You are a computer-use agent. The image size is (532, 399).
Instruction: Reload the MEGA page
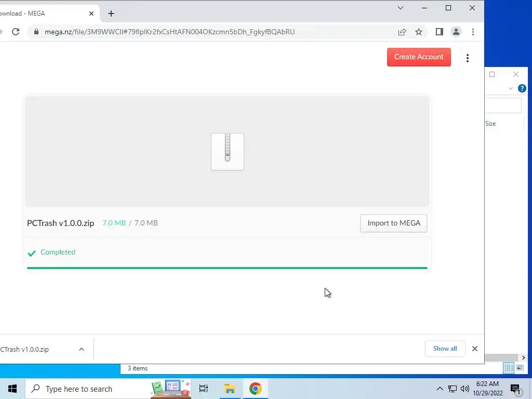coord(16,32)
